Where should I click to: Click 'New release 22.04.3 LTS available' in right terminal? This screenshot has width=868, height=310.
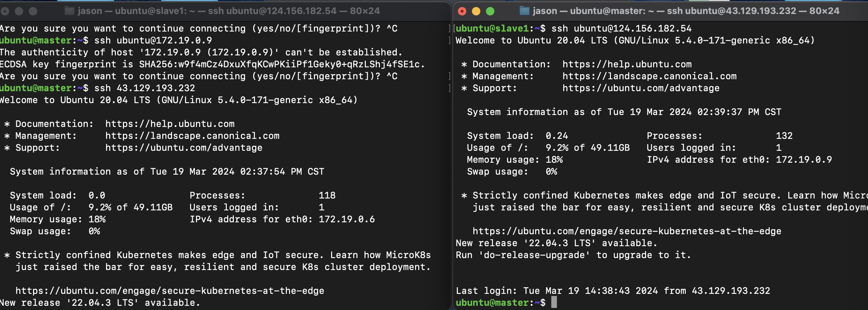point(556,243)
